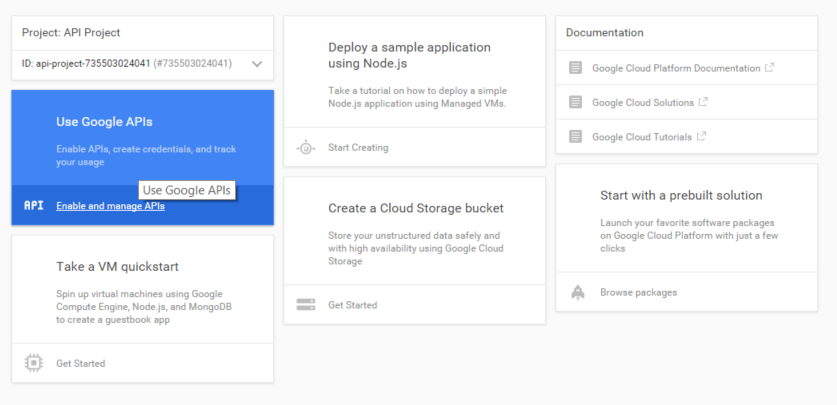The width and height of the screenshot is (837, 405).
Task: Click the 'Enable APIs, create credentials' description
Action: [146, 155]
